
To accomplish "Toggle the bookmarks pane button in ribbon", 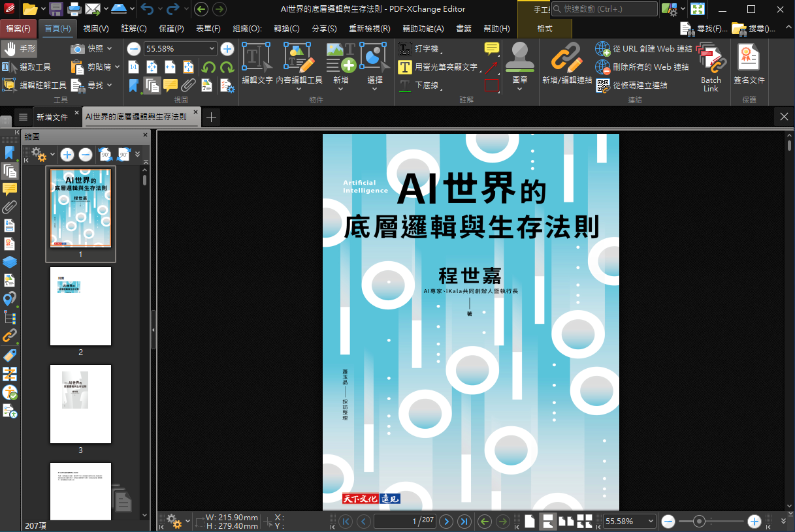I will coord(133,86).
